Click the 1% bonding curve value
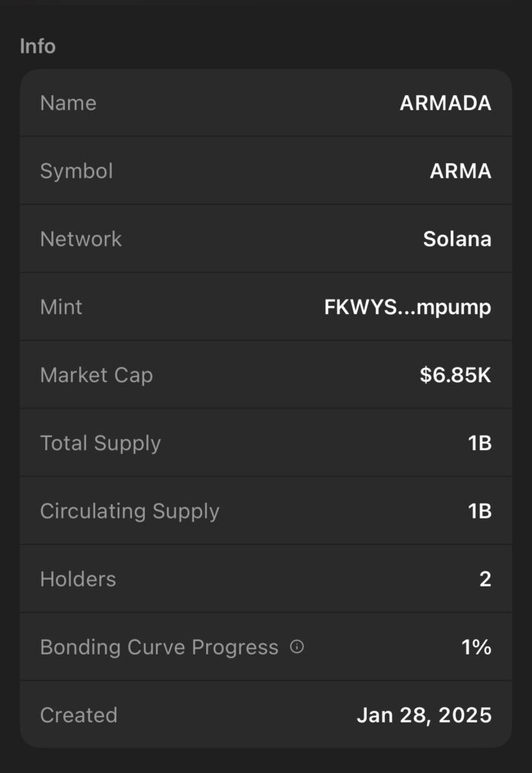 476,647
